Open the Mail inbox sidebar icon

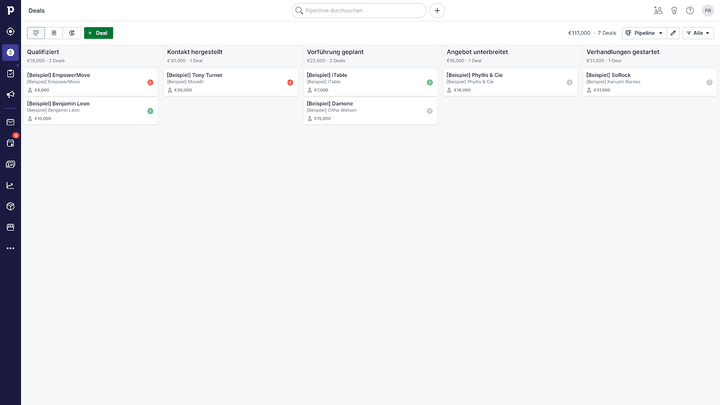(x=10, y=122)
